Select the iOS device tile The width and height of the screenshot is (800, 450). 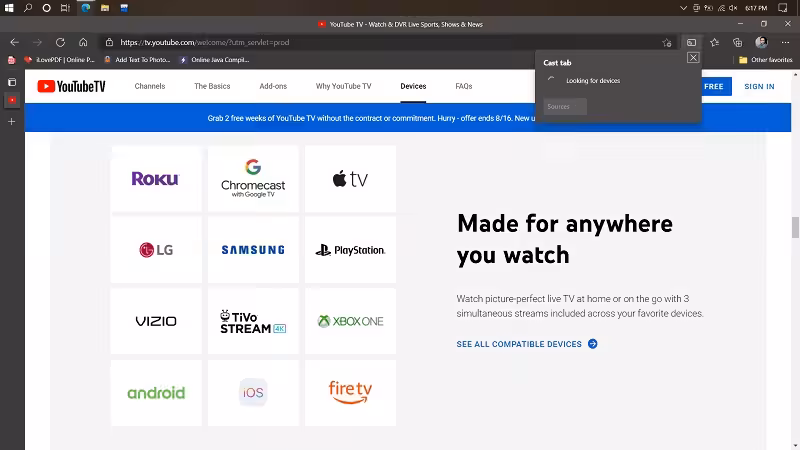click(x=253, y=393)
